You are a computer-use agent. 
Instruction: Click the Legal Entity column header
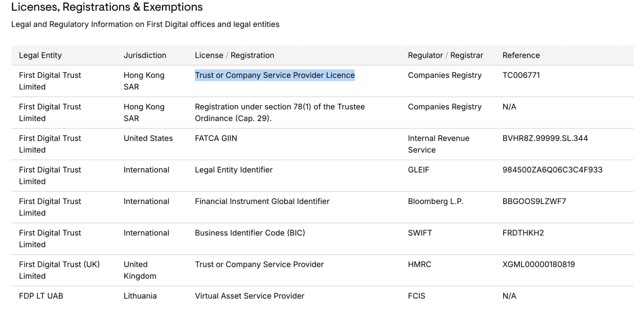pos(40,55)
